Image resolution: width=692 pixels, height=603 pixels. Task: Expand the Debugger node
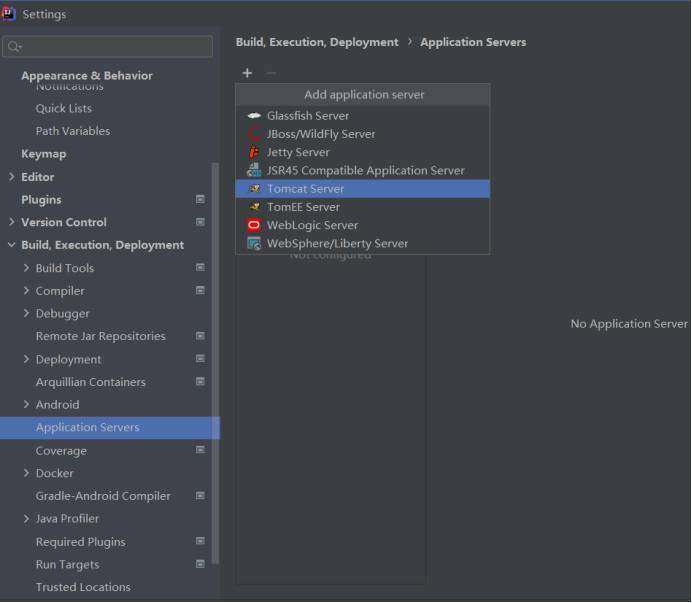[26, 313]
